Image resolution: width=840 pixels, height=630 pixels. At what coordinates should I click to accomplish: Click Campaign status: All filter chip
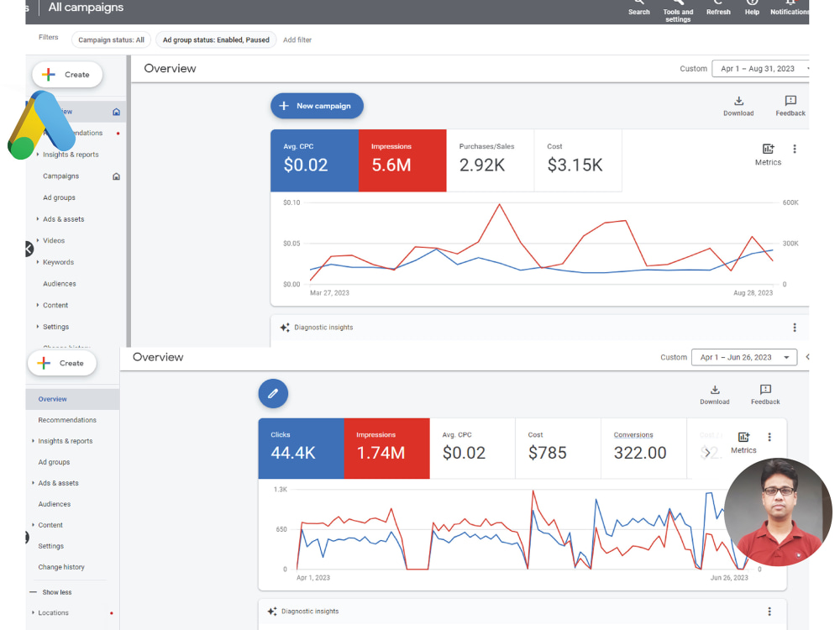111,39
